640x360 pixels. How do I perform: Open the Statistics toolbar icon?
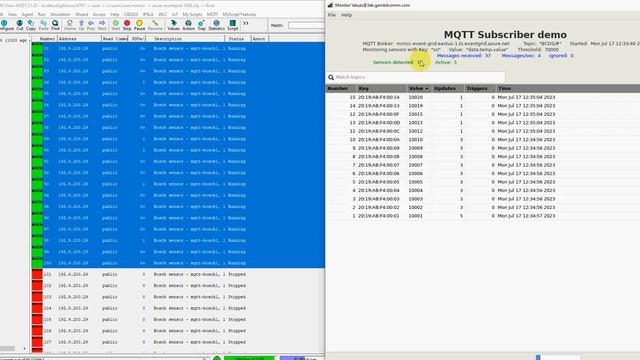(216, 25)
